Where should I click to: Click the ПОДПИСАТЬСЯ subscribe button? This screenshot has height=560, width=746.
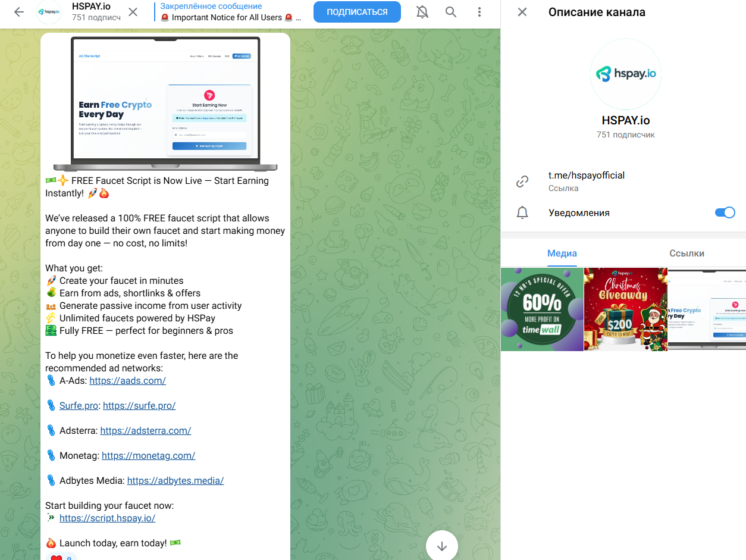tap(357, 12)
